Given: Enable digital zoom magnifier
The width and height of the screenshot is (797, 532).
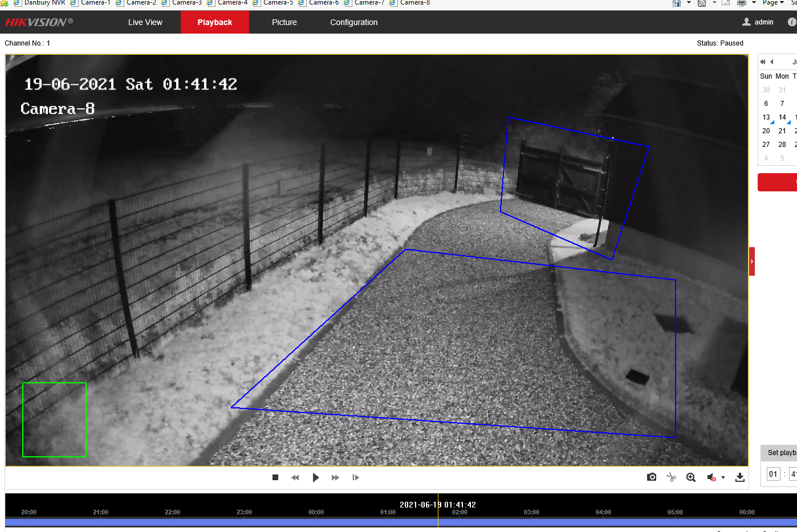Looking at the screenshot, I should (691, 477).
